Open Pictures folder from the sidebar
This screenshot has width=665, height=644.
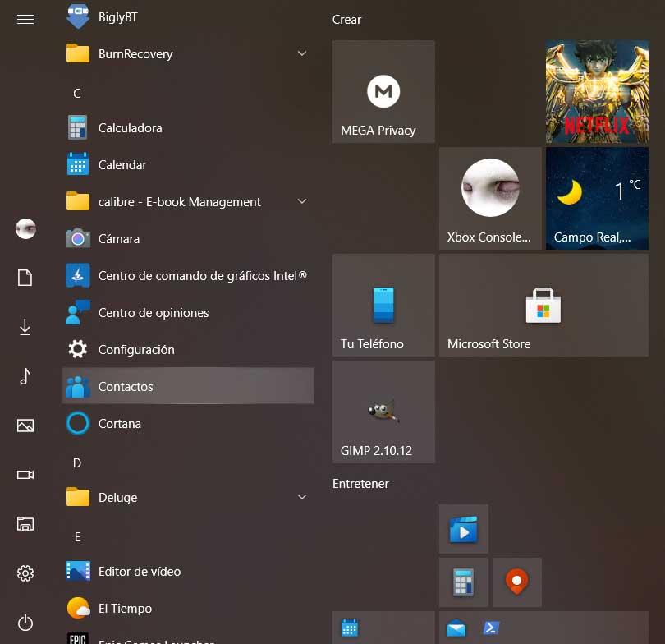[x=25, y=425]
